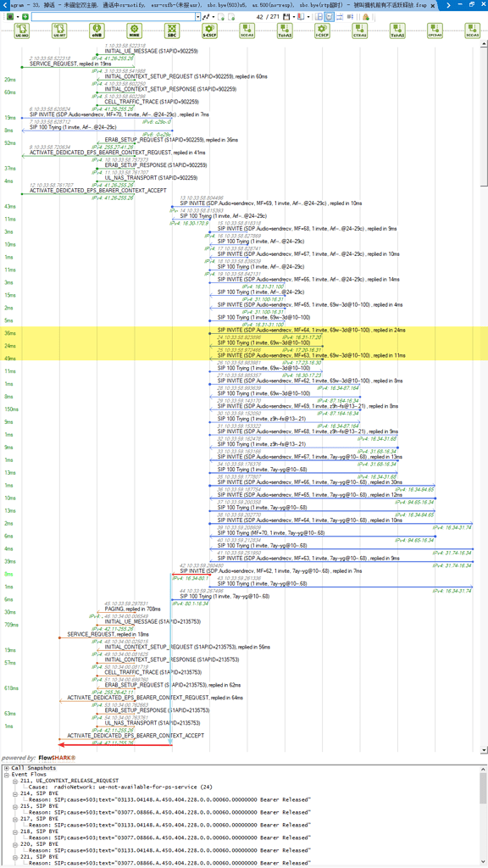This screenshot has height=868, width=488.
Task: Select the SBC node icon
Action: [172, 31]
